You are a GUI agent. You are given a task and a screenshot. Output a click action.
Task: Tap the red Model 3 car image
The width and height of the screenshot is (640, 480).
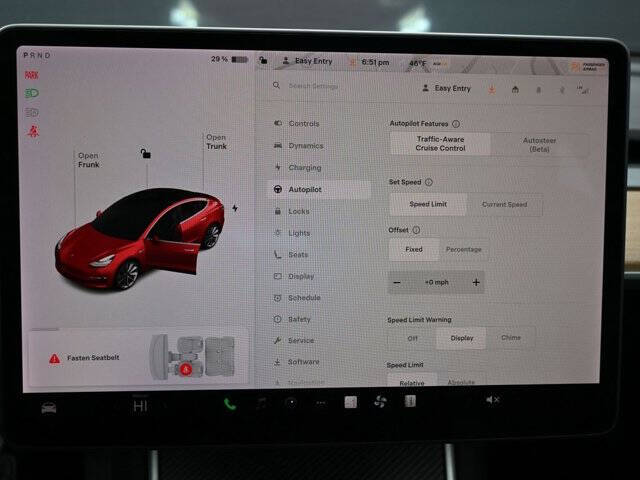140,239
